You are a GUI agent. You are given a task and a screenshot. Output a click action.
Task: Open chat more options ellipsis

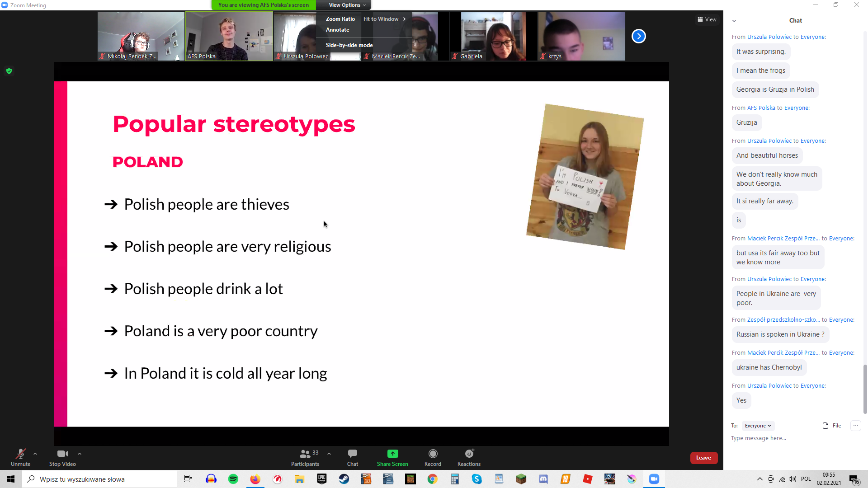855,426
